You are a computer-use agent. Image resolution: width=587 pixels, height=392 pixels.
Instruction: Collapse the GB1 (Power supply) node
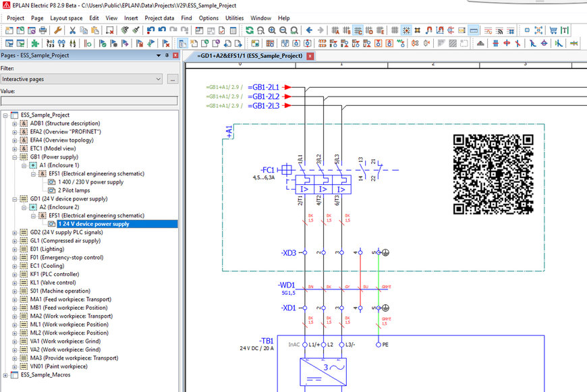coord(15,157)
